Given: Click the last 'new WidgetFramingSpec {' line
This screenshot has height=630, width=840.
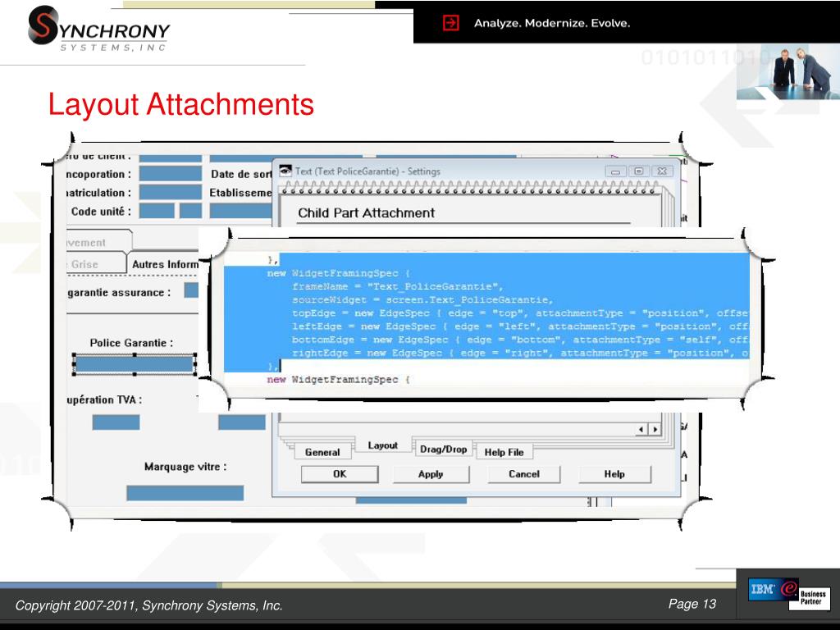Looking at the screenshot, I should click(339, 380).
